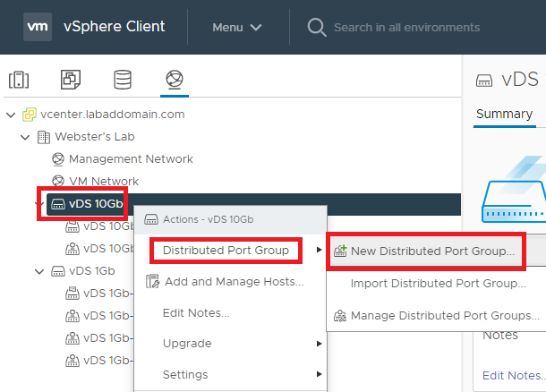Click the Webster's Lab datacenter icon
The height and width of the screenshot is (392, 546).
click(44, 137)
